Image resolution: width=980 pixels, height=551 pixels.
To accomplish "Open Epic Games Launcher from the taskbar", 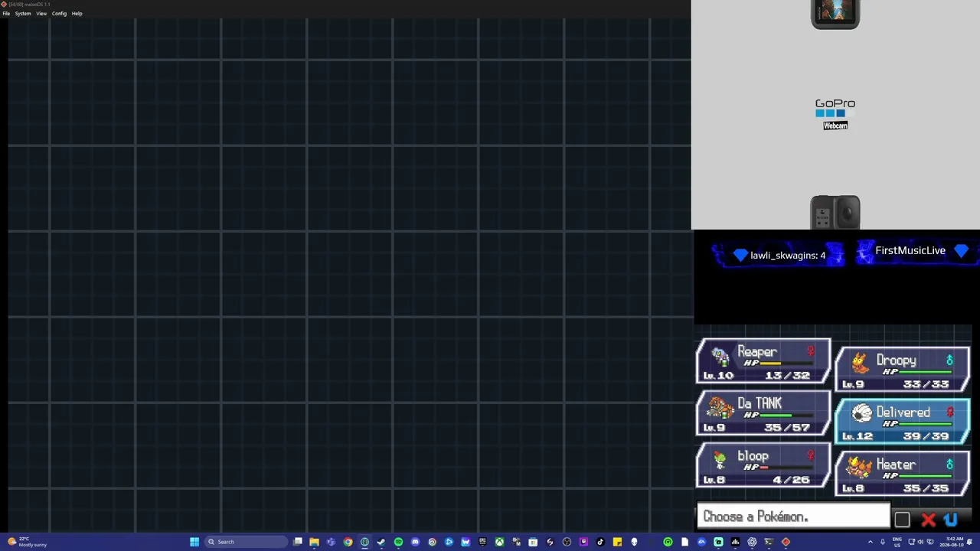I will tap(482, 542).
